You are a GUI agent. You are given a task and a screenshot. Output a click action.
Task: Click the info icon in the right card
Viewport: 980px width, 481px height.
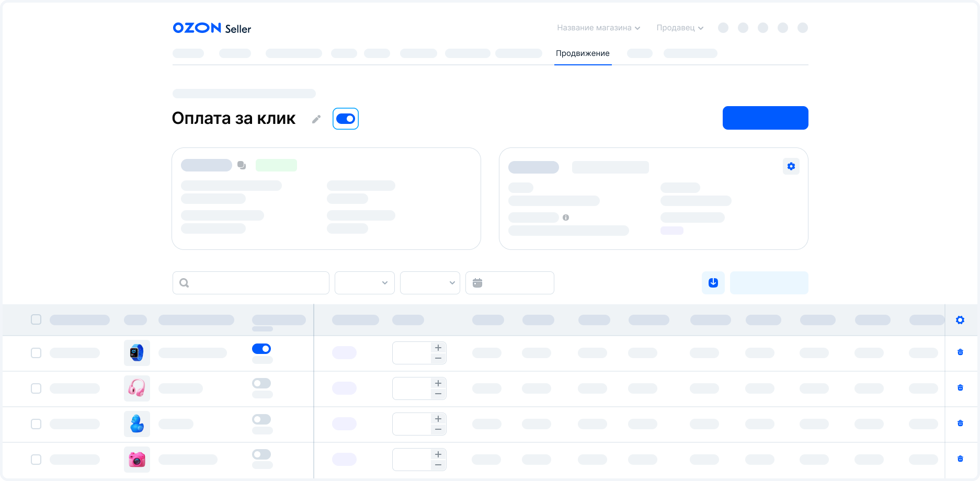click(x=565, y=217)
